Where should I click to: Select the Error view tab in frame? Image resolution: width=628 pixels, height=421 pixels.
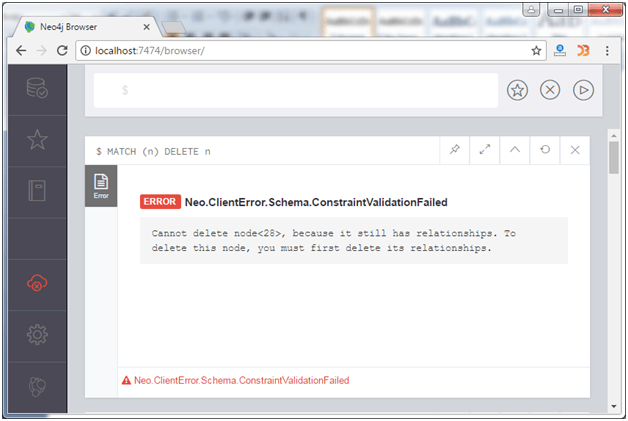[x=101, y=186]
